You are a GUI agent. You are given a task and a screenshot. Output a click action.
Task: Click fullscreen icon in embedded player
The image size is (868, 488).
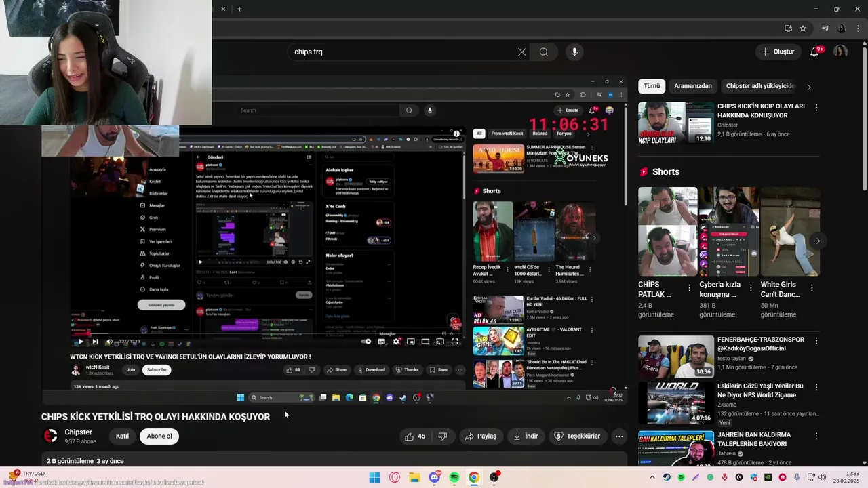pos(454,342)
